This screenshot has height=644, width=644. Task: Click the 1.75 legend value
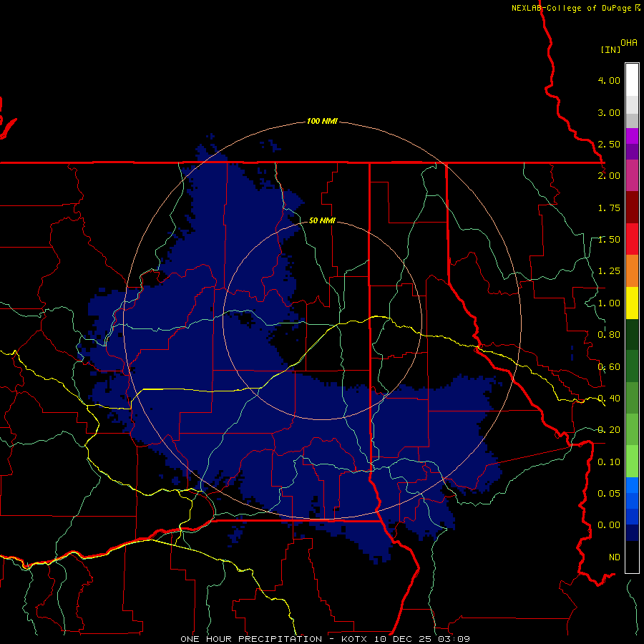pyautogui.click(x=609, y=208)
